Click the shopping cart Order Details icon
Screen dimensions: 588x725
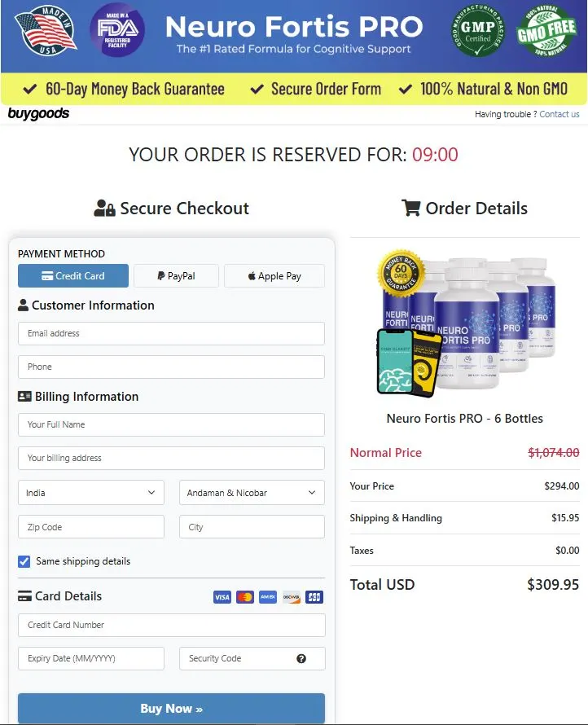point(410,208)
